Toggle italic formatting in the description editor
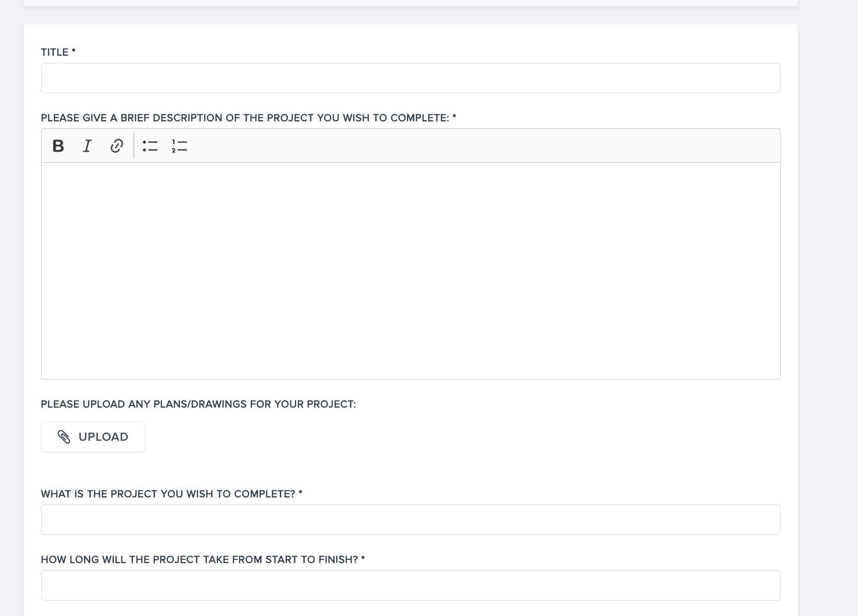The image size is (858, 616). coord(87,146)
